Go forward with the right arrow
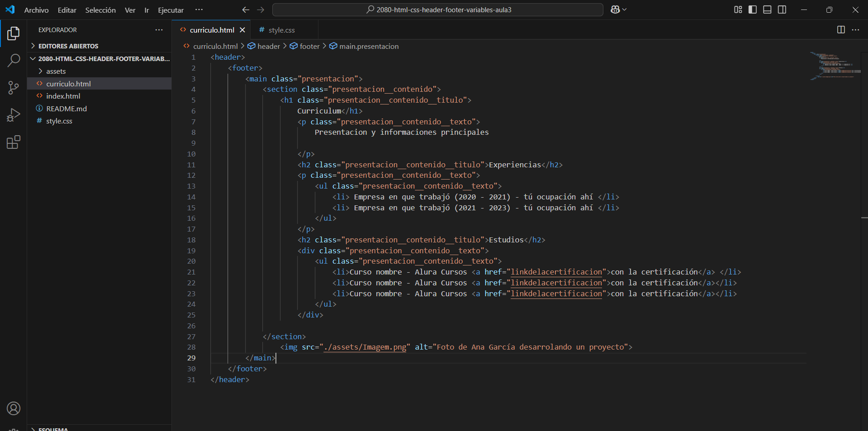The width and height of the screenshot is (868, 431). click(261, 9)
